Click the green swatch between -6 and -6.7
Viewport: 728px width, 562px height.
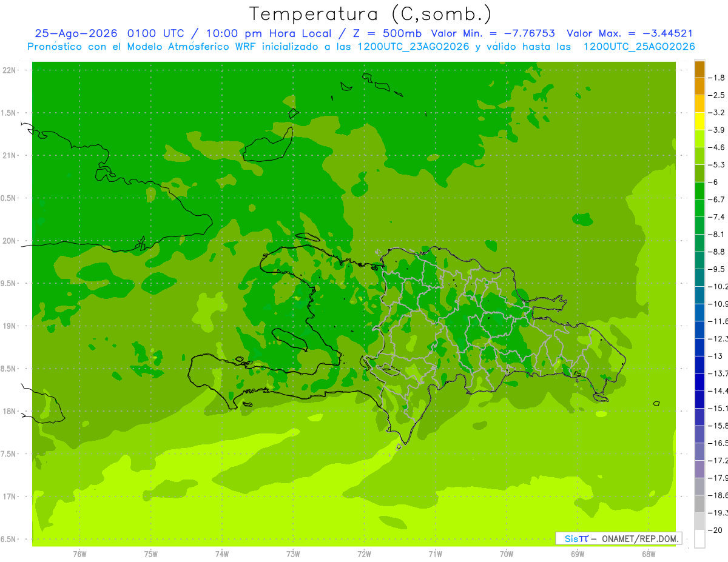(x=699, y=190)
